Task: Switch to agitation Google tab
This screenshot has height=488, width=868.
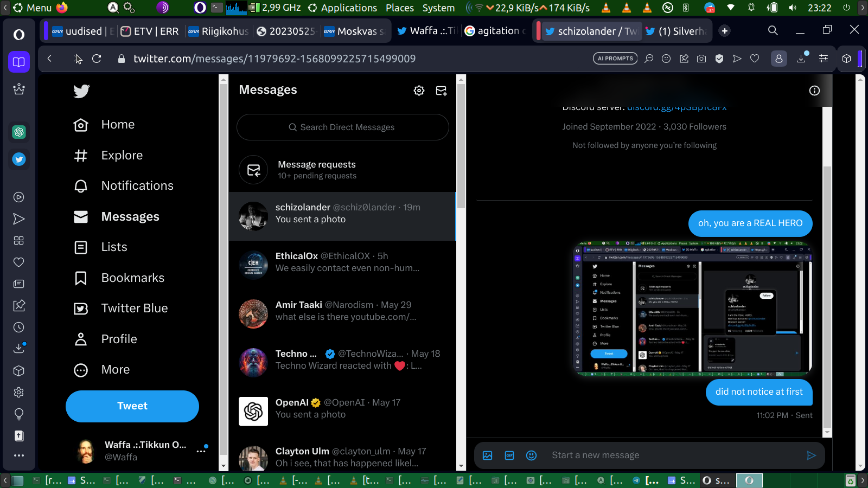Action: coord(496,31)
